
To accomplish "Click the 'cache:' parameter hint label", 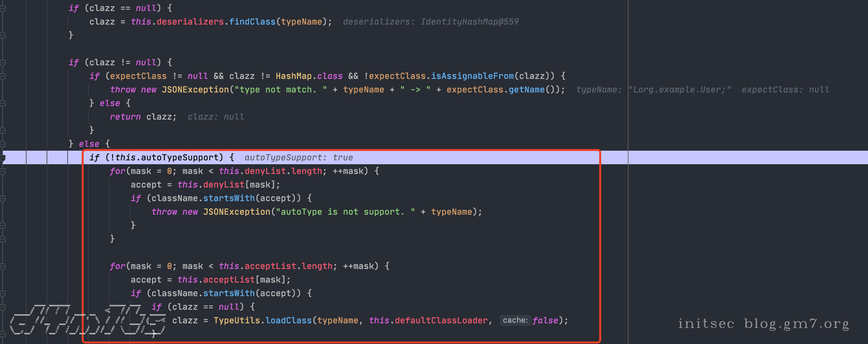I will pos(515,320).
